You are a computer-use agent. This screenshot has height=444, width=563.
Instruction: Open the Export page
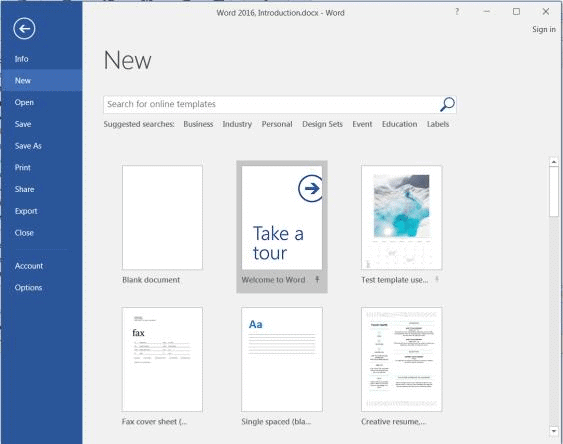(42, 211)
